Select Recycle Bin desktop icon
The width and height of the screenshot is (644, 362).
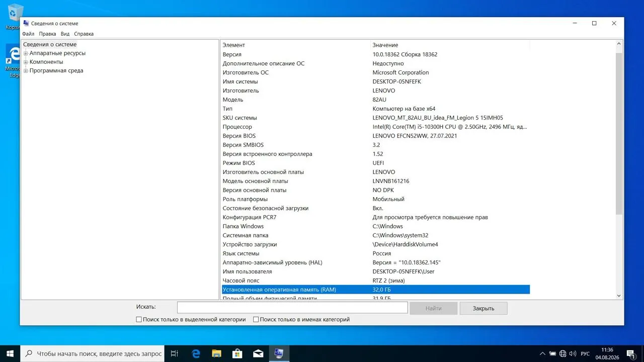point(14,17)
